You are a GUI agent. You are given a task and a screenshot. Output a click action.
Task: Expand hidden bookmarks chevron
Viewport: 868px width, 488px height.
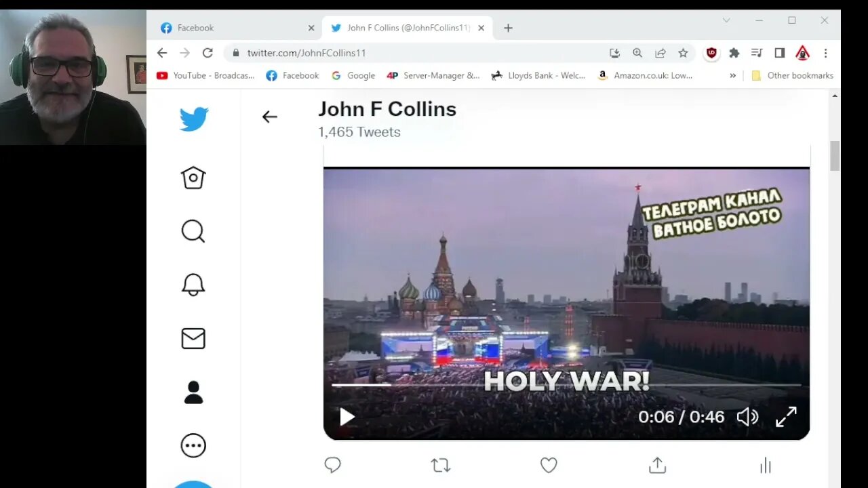click(732, 76)
